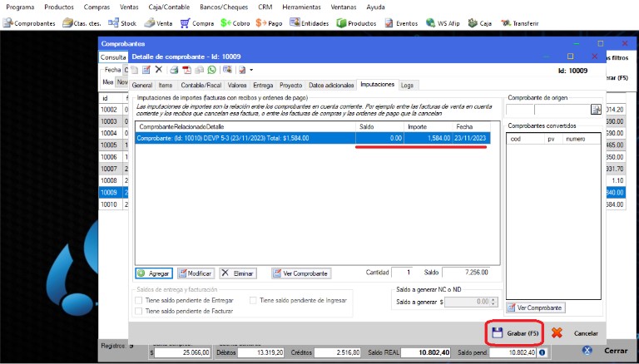Click the Eliminar button

click(x=238, y=273)
